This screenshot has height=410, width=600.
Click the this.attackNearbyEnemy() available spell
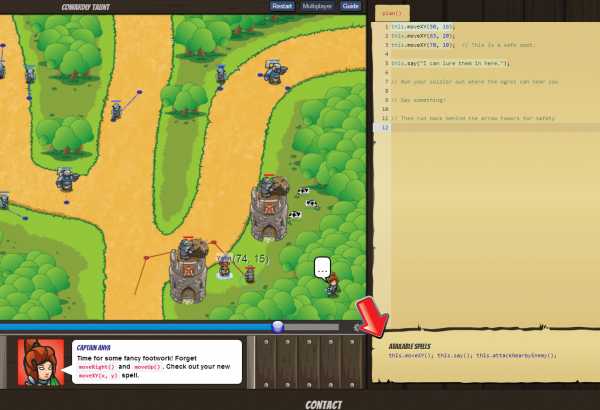click(516, 356)
